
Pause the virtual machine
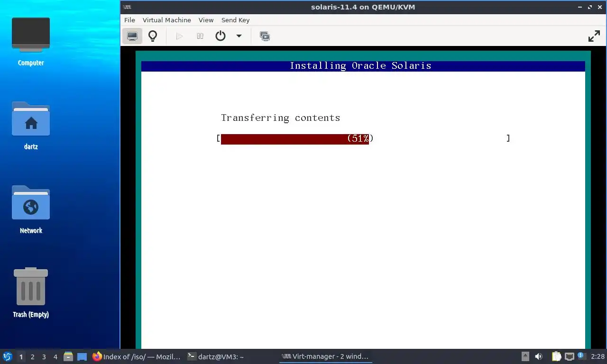pos(200,36)
